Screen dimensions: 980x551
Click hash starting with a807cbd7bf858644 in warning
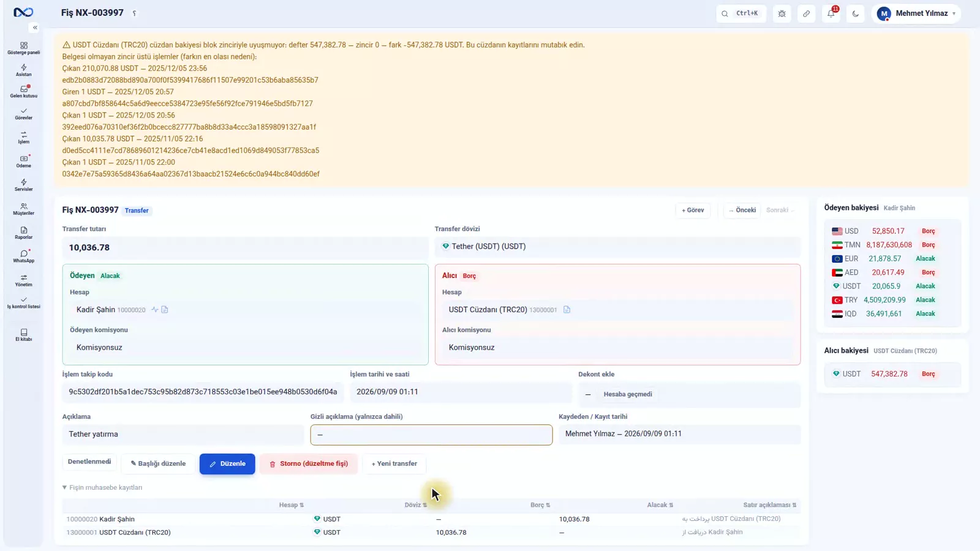pos(187,103)
